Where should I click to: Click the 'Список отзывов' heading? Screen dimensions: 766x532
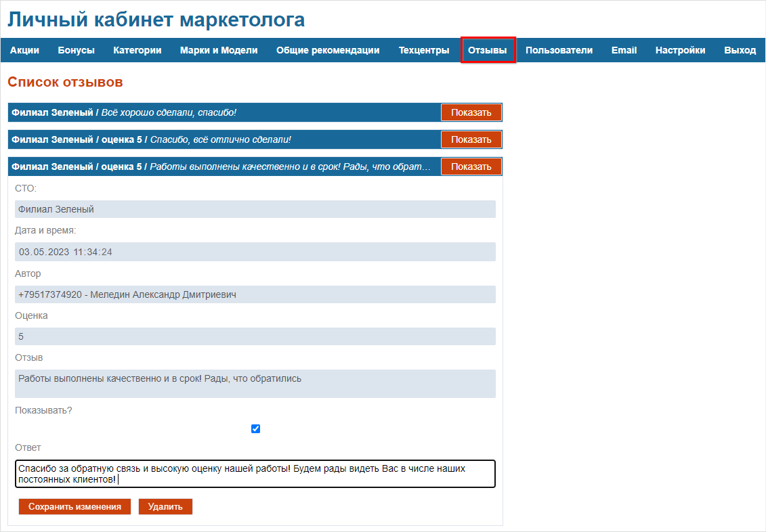pos(65,82)
